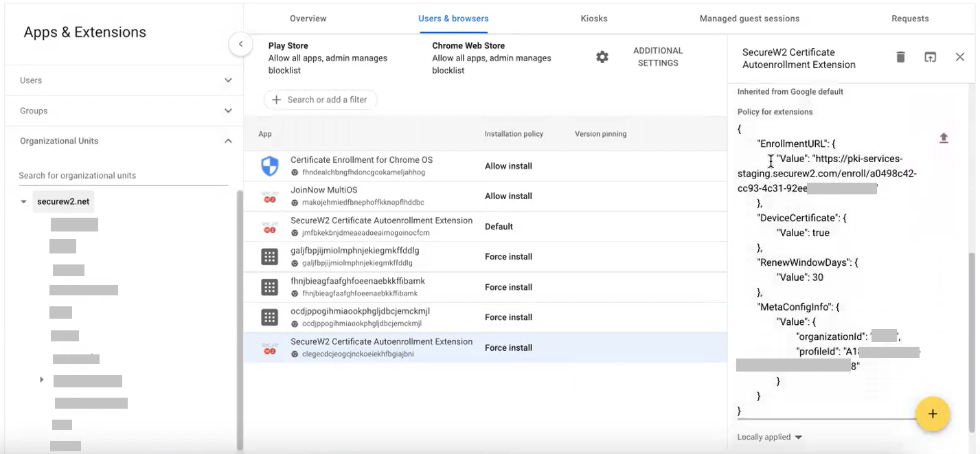Open Additional Settings gear icon
The image size is (980, 454).
(602, 57)
